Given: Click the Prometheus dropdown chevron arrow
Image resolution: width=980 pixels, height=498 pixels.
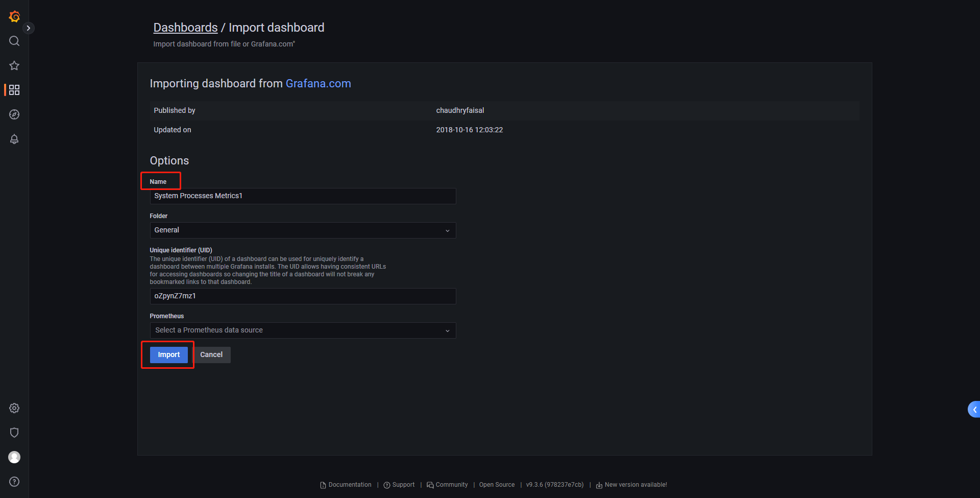Looking at the screenshot, I should [448, 331].
